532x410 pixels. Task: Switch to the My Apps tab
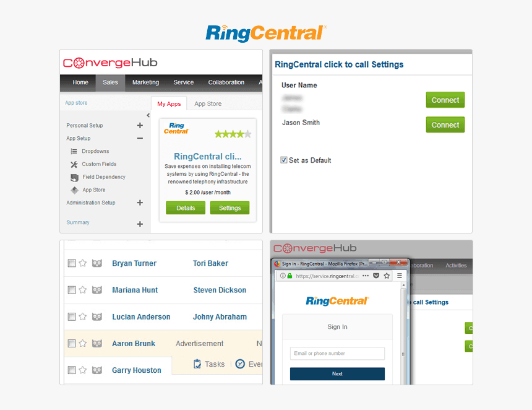coord(169,103)
